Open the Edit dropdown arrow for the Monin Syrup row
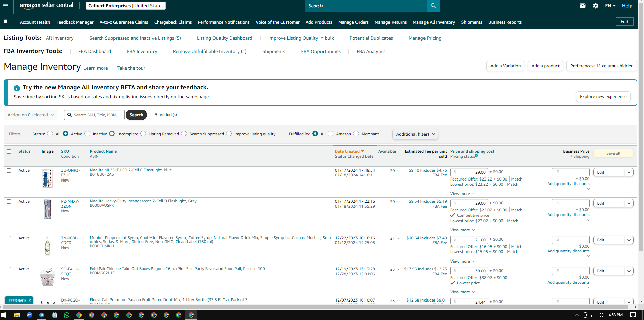Image resolution: width=644 pixels, height=320 pixels. click(629, 240)
